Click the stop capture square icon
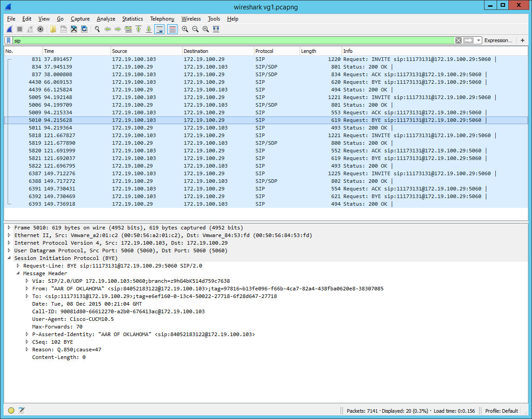Viewport: 532px width, 419px height. (20, 29)
